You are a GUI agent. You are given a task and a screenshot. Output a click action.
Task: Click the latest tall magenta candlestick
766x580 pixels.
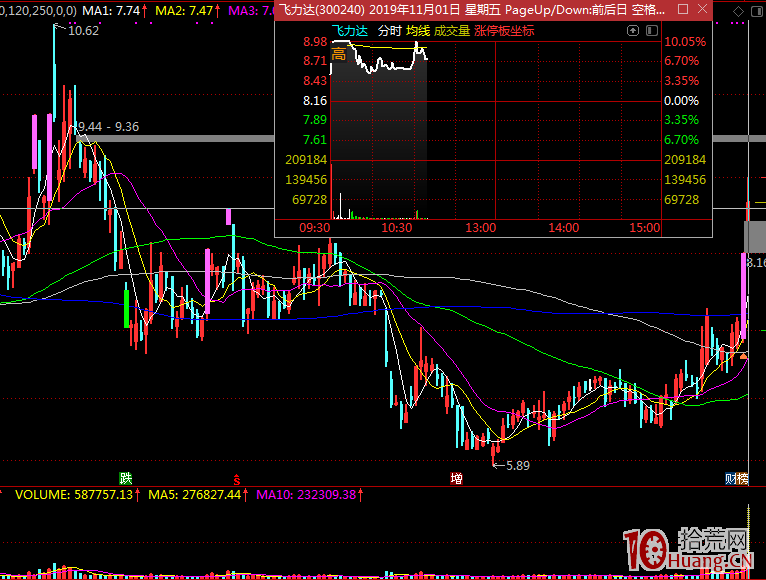coord(744,296)
